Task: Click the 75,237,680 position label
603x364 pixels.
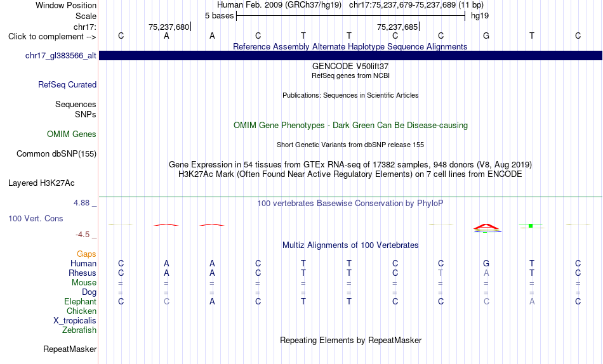Action: (169, 27)
